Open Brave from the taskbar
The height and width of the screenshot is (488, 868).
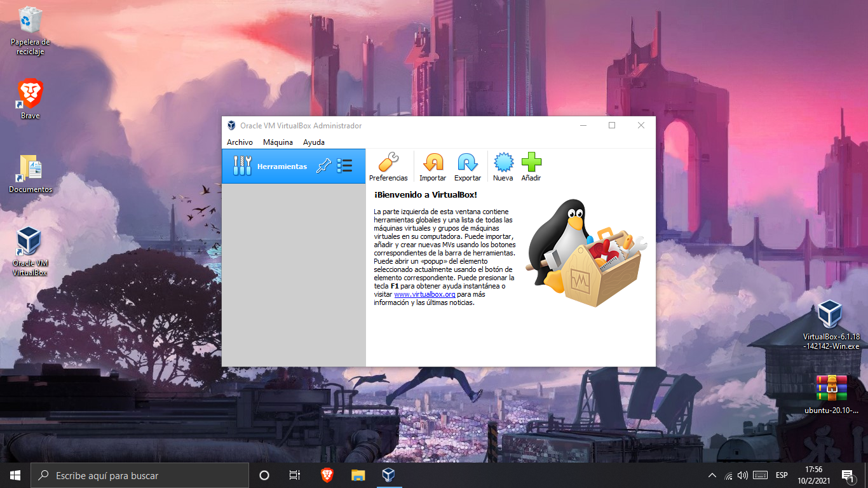pyautogui.click(x=327, y=475)
